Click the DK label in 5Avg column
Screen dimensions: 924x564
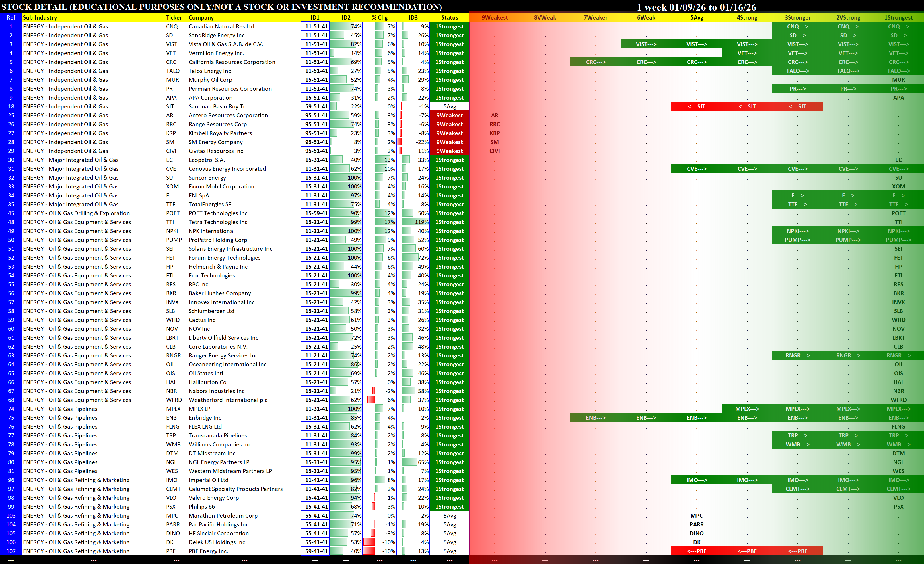[x=697, y=542]
